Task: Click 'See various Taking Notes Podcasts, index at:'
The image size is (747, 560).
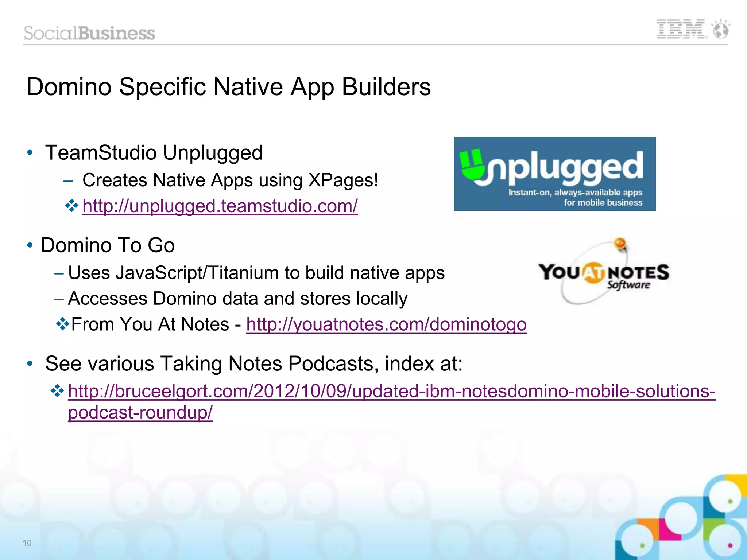Action: tap(254, 364)
